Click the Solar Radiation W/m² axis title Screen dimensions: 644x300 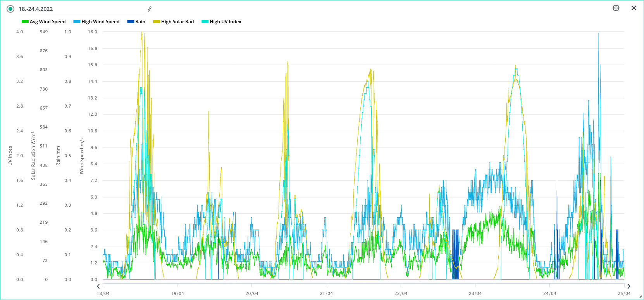click(33, 156)
